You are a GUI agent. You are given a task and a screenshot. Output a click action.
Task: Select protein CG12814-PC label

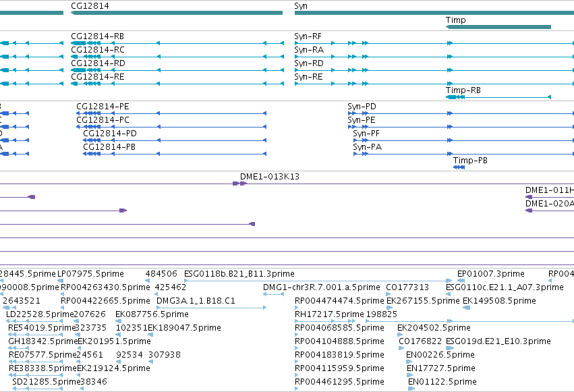click(103, 120)
